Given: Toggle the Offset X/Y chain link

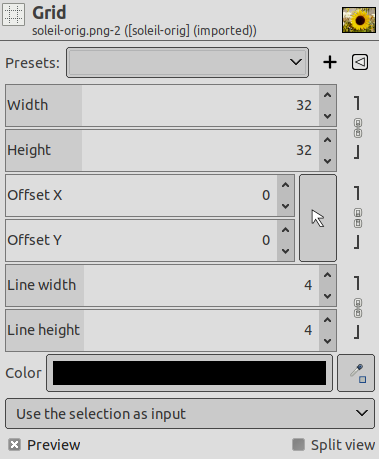Looking at the screenshot, I should pyautogui.click(x=358, y=218).
